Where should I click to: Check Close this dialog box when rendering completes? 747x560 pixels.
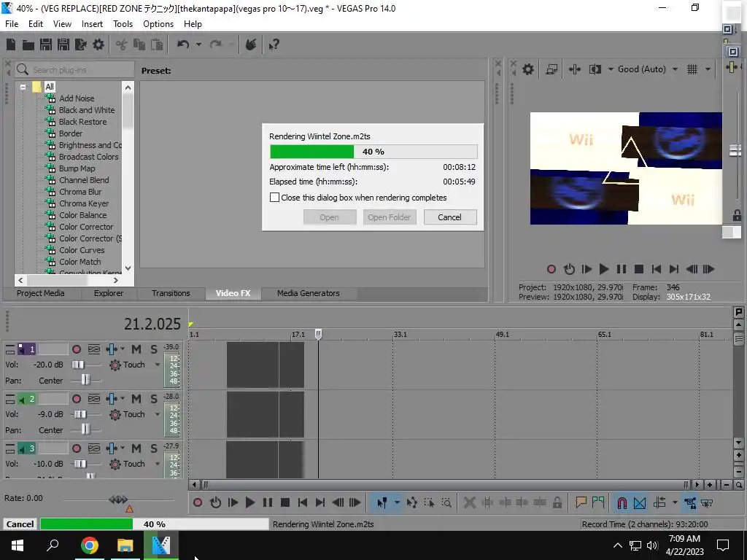tap(274, 197)
